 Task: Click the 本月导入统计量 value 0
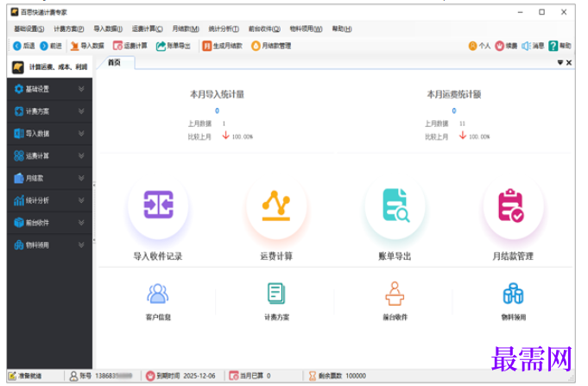coord(217,111)
